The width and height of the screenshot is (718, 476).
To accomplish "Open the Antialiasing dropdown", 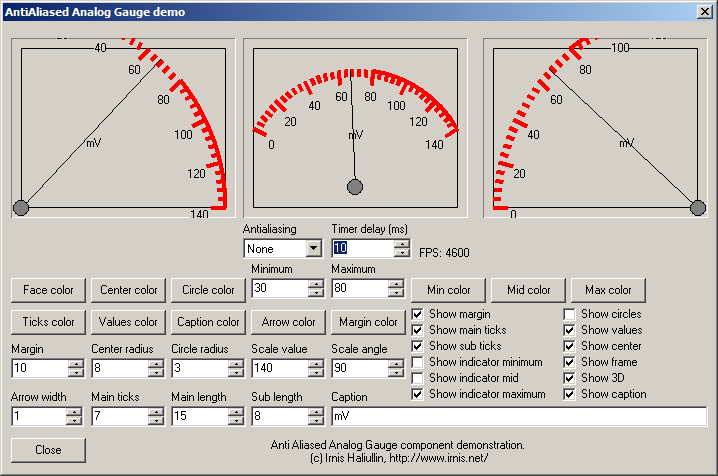I will (x=313, y=248).
